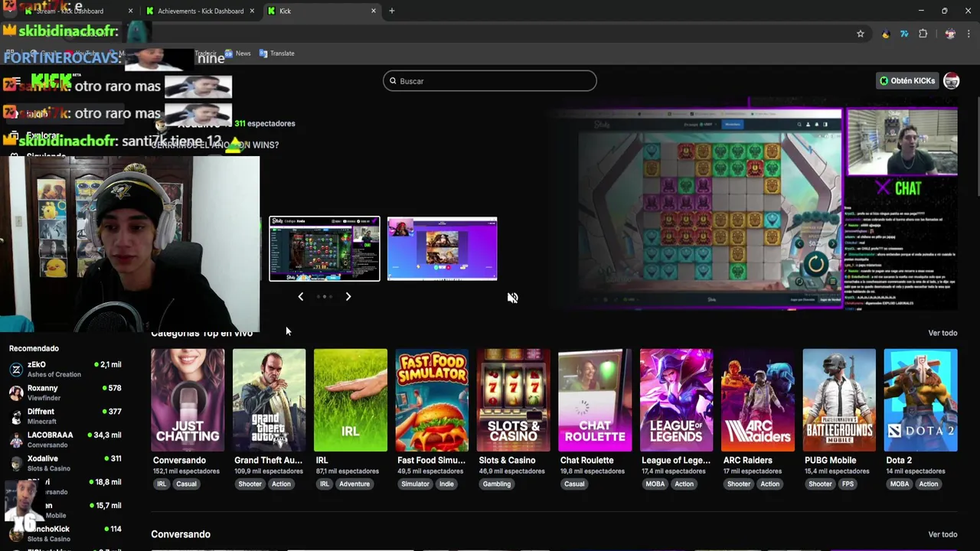Open the Dota 2 category cover

920,400
